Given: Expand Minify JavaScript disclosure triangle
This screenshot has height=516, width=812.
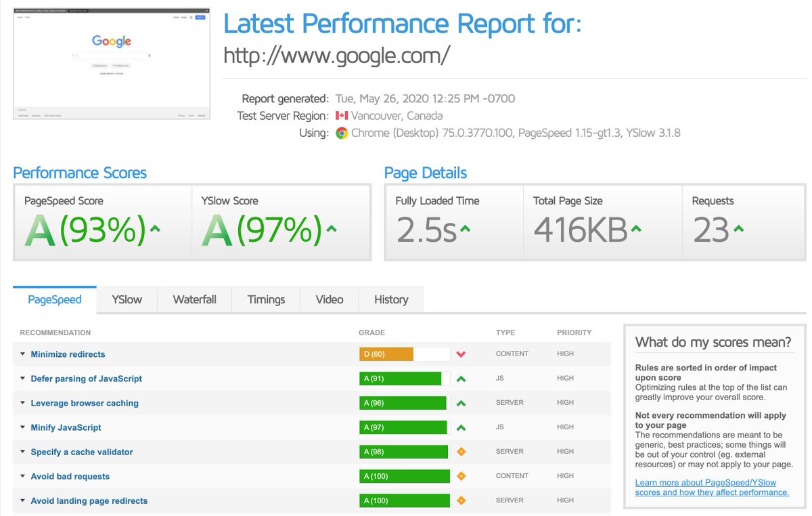Looking at the screenshot, I should pyautogui.click(x=22, y=427).
